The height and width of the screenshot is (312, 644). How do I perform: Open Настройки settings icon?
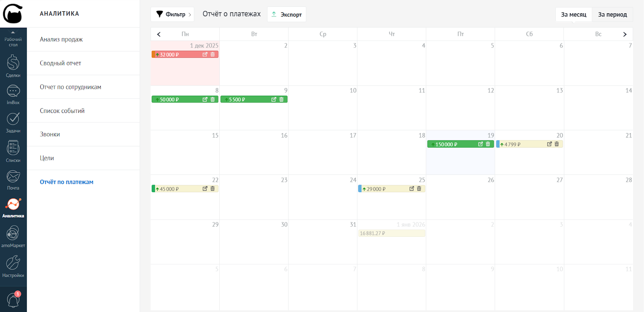pyautogui.click(x=13, y=266)
